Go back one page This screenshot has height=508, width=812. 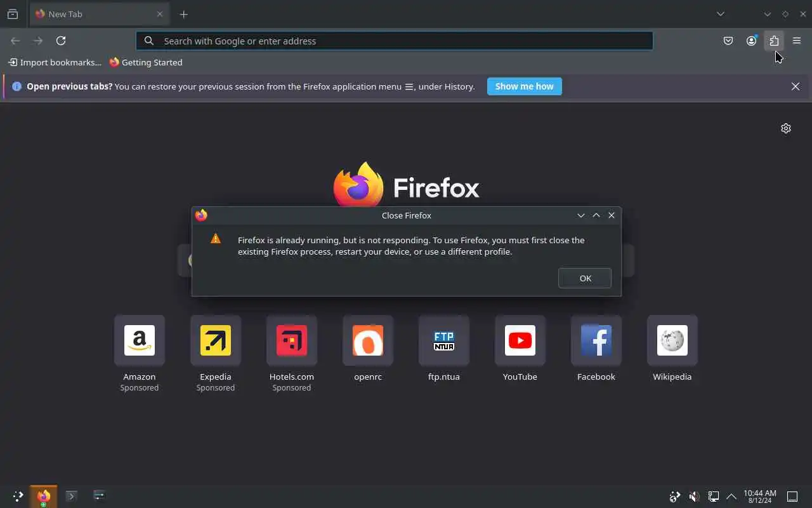click(x=15, y=41)
